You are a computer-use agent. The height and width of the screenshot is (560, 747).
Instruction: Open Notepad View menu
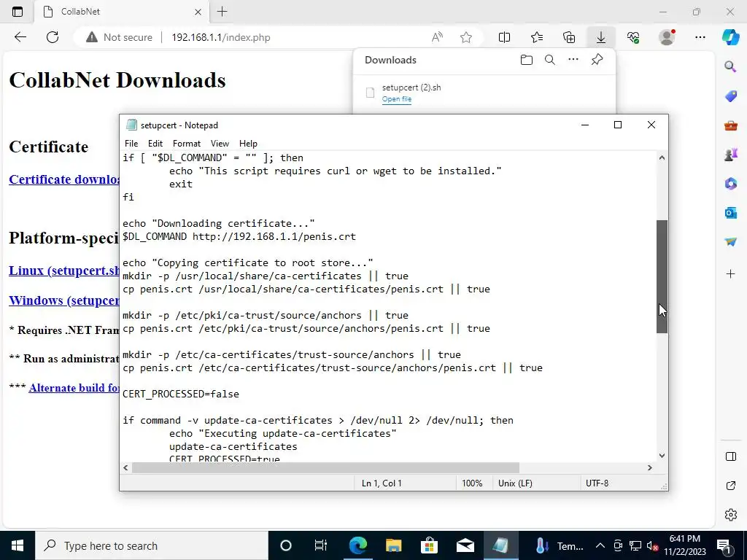pos(220,144)
